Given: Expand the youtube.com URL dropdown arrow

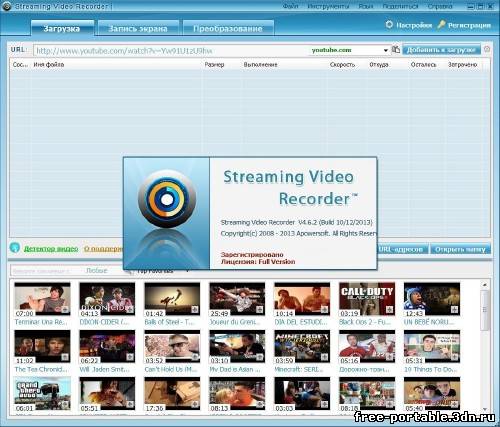Looking at the screenshot, I should pyautogui.click(x=386, y=50).
